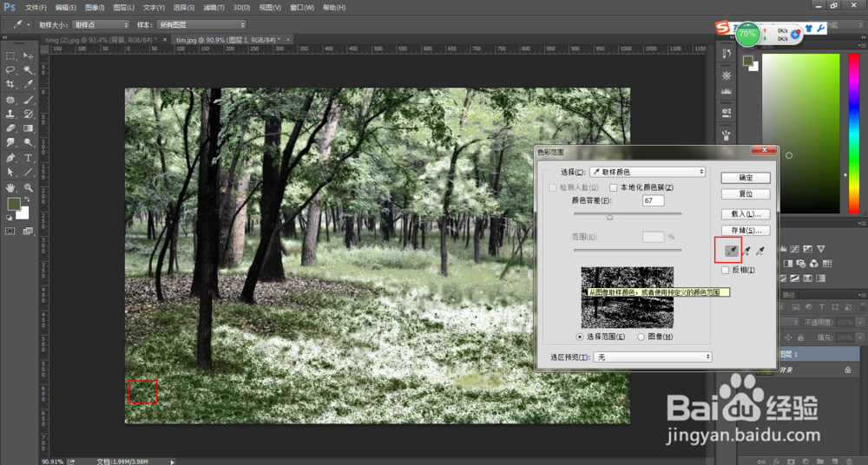The width and height of the screenshot is (868, 465).
Task: Click the toolbox background color swatch
Action: [x=23, y=214]
